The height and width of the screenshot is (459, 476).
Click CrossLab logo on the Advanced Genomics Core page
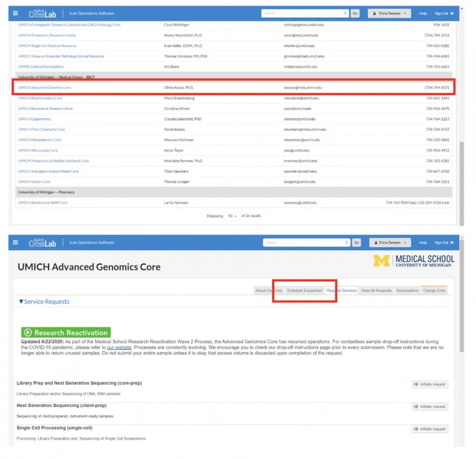coord(42,243)
